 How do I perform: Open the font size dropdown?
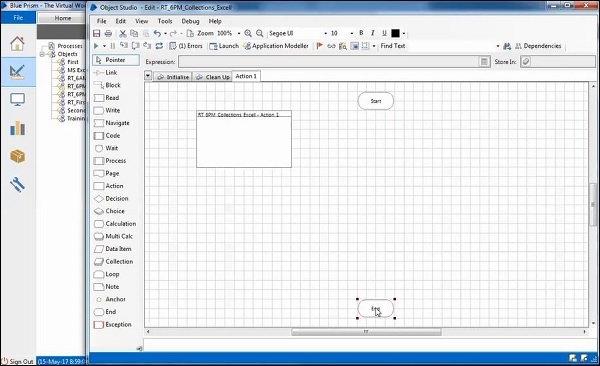352,33
